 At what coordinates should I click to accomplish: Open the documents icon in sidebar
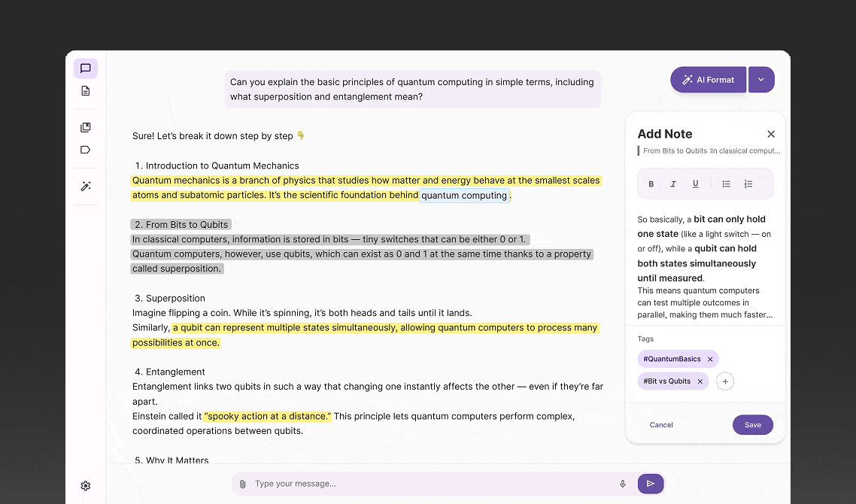coord(86,90)
